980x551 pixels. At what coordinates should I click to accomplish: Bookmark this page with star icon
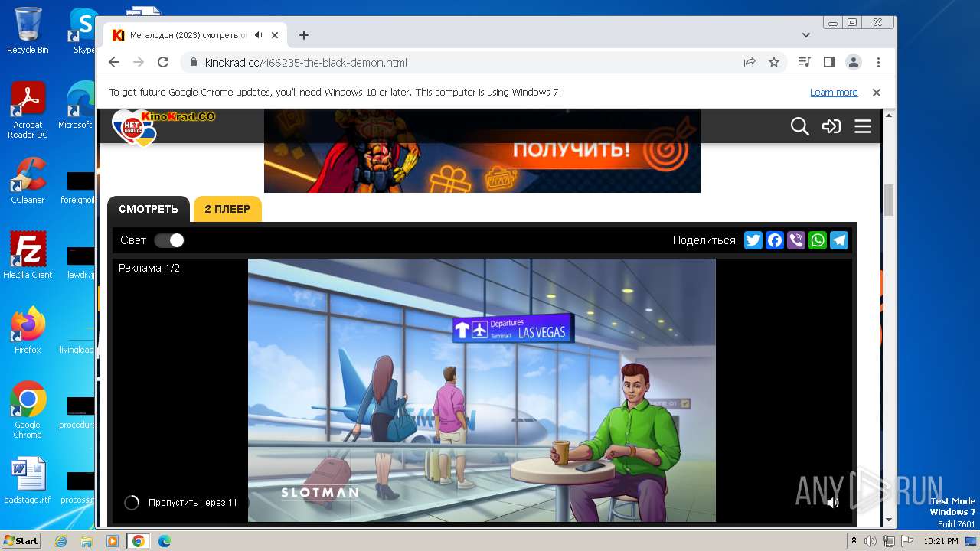[774, 63]
